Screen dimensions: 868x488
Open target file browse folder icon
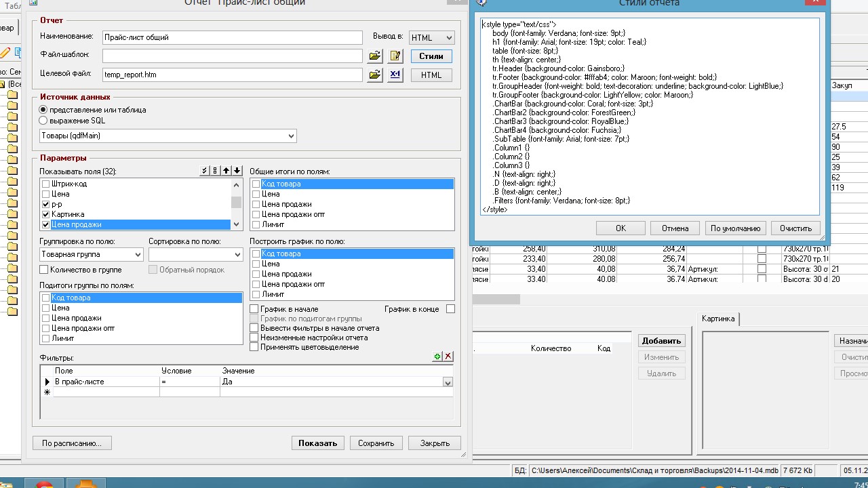[375, 75]
